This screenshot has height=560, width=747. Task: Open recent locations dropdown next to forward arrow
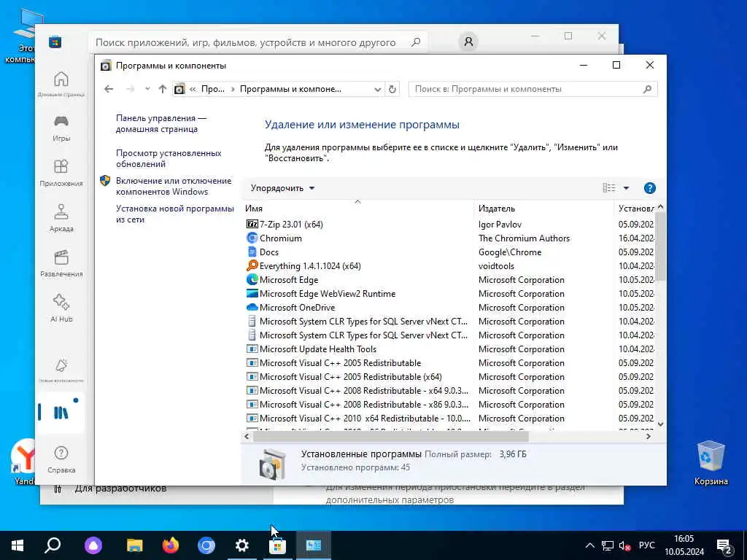point(147,89)
